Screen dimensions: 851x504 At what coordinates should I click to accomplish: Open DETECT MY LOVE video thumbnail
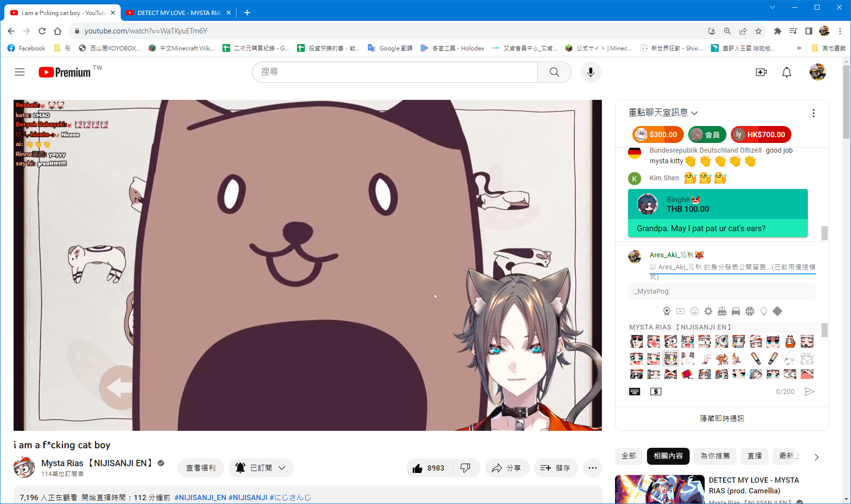coord(660,489)
